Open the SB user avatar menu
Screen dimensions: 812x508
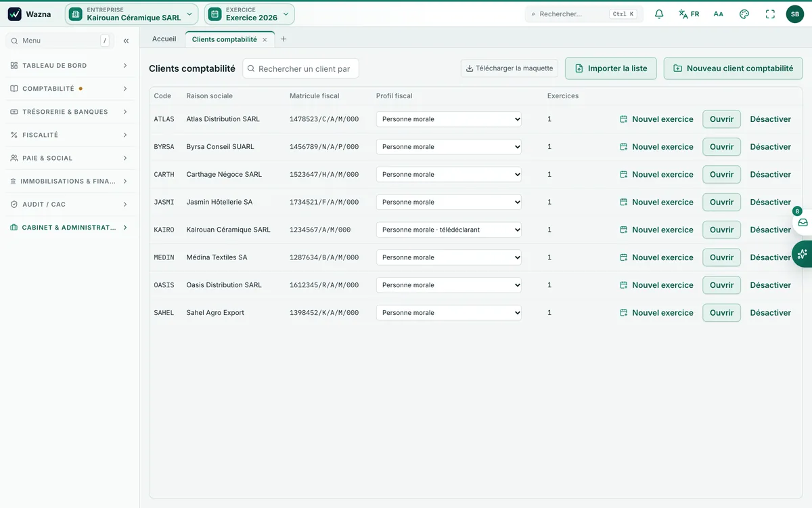pyautogui.click(x=795, y=14)
